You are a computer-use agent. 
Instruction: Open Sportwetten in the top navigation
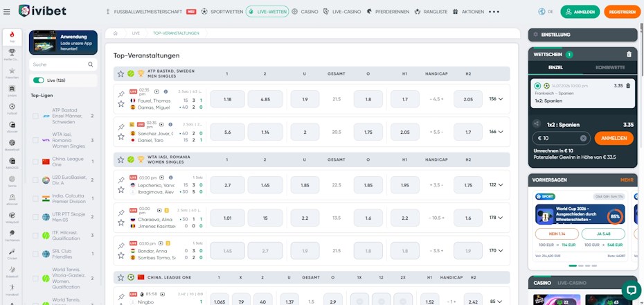coord(222,12)
